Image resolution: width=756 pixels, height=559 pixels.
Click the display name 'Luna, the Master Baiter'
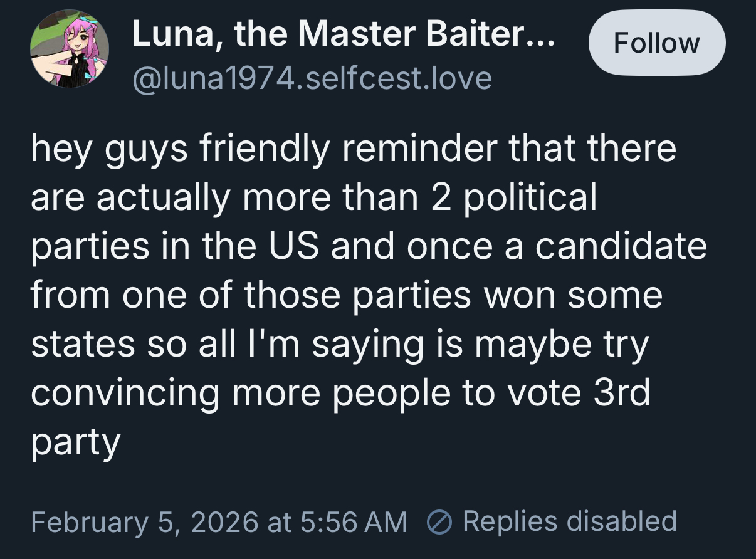coord(327,34)
